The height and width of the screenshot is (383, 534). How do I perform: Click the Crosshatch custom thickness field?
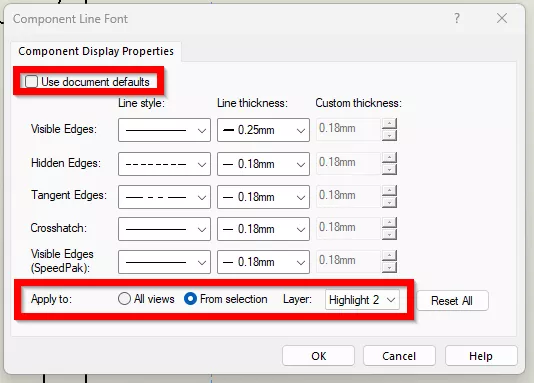(348, 228)
